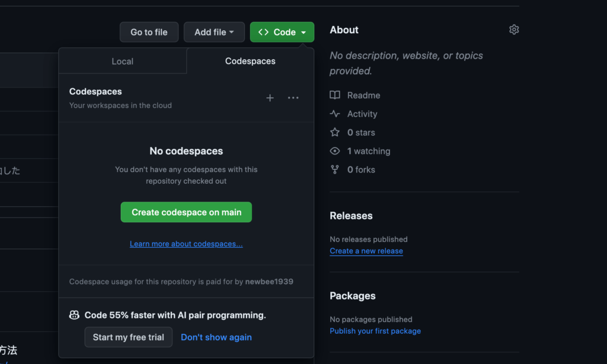Click the Copilot icon in the promo banner
607x364 pixels.
[74, 315]
